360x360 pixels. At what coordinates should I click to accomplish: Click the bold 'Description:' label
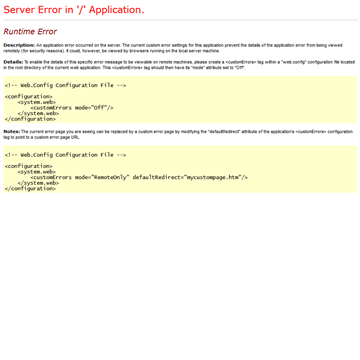(19, 45)
